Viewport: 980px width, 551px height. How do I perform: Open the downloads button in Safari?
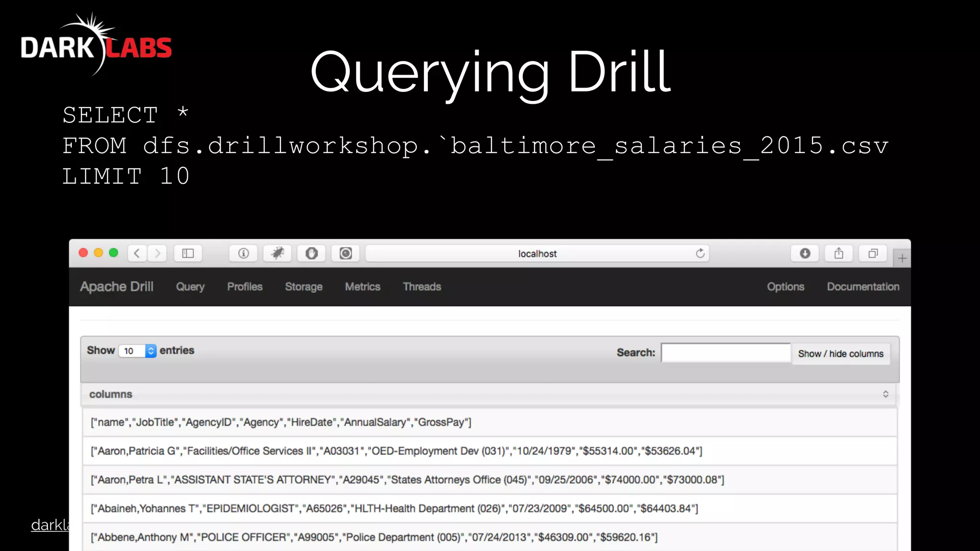805,253
